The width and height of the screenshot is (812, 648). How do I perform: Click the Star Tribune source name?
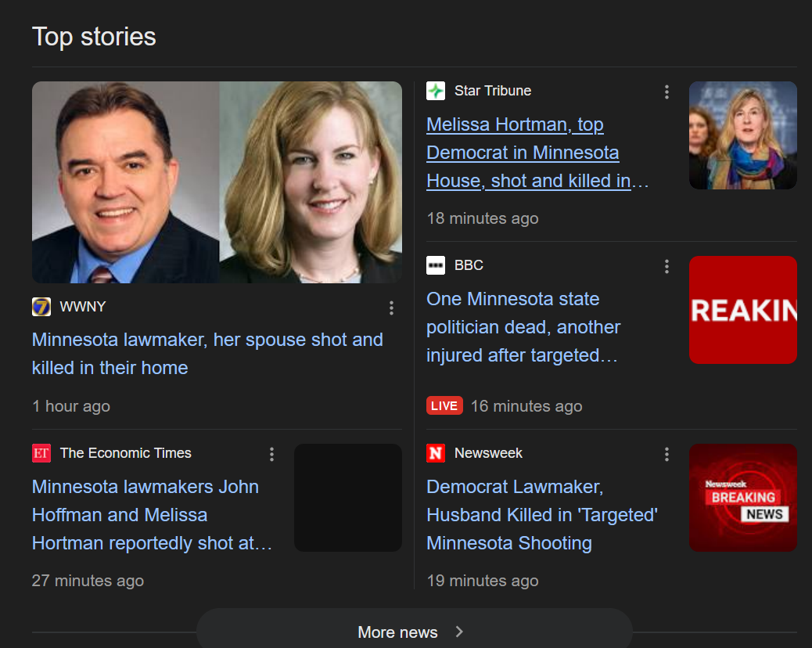[x=493, y=91]
